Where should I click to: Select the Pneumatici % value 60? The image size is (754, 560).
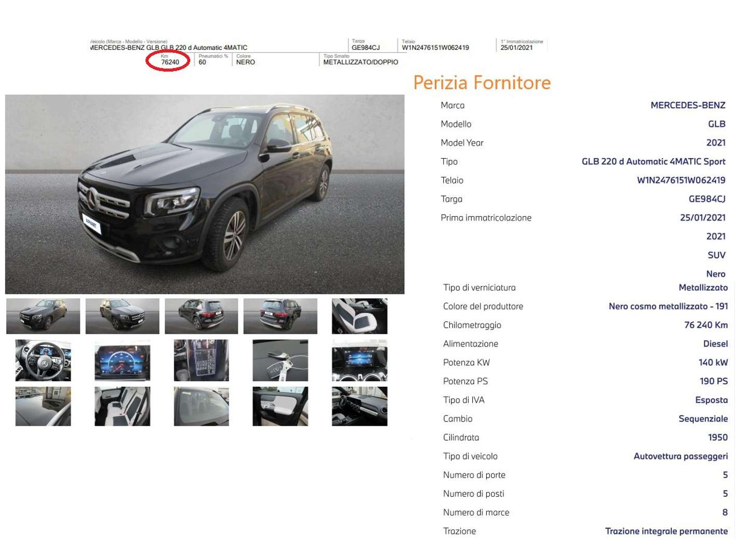[202, 62]
